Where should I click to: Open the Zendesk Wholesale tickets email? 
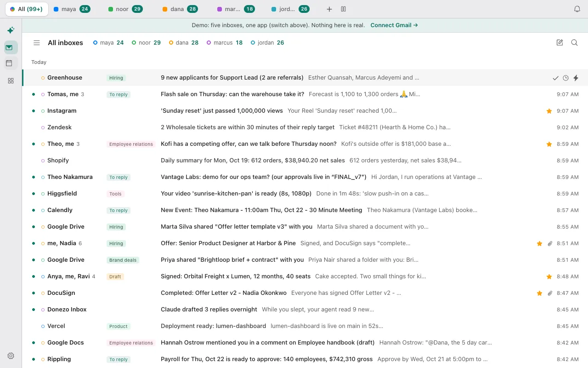[305, 127]
